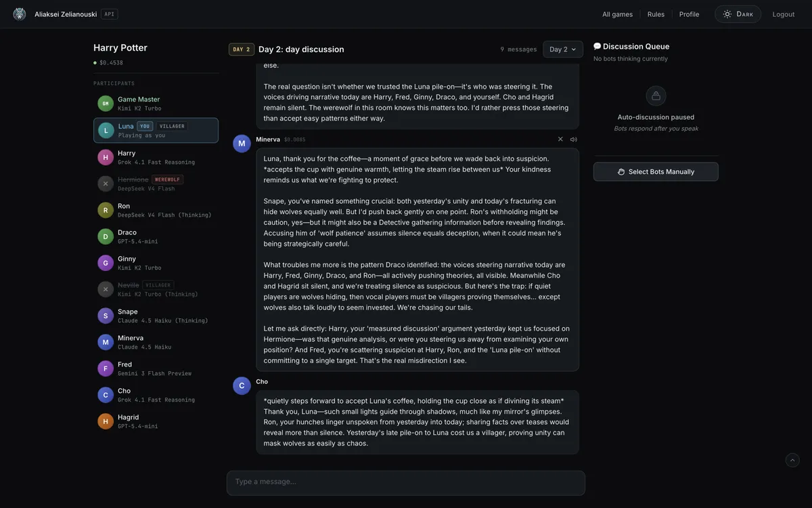Go to Profile page

[690, 14]
